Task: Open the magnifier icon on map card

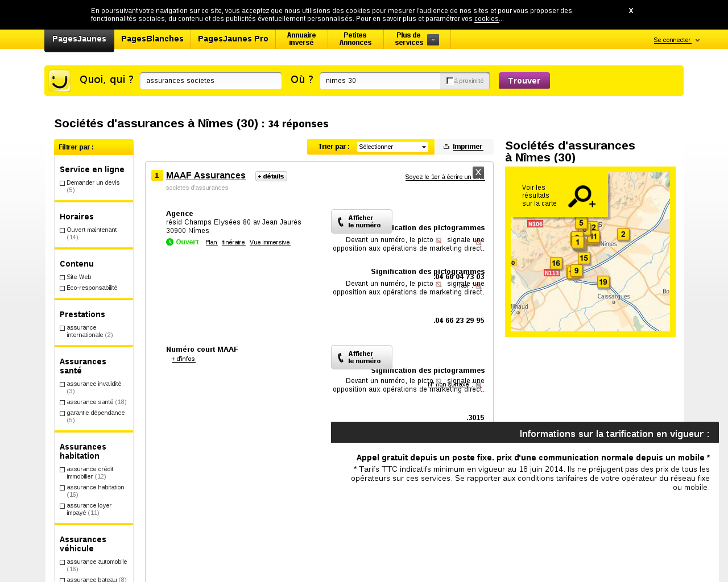Action: coord(581,197)
